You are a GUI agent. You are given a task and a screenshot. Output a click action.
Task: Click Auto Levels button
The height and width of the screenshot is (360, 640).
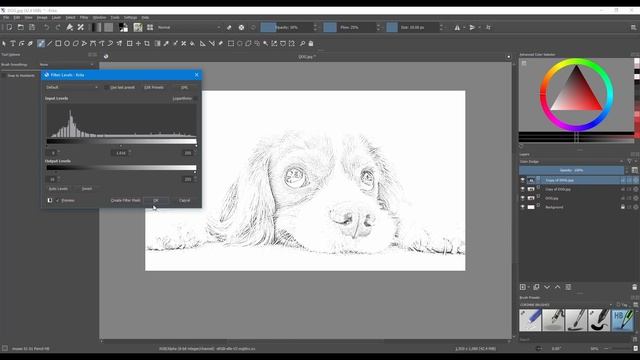tap(58, 189)
